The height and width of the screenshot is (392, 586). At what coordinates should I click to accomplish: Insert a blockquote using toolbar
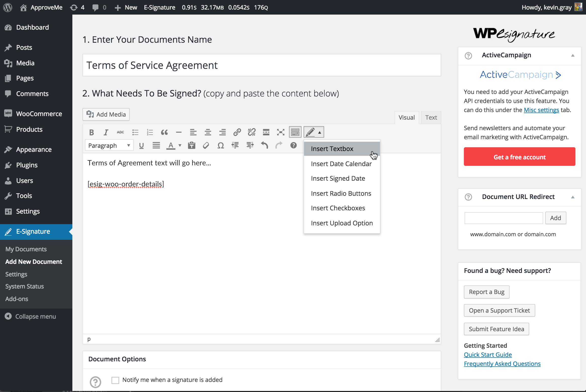point(164,132)
